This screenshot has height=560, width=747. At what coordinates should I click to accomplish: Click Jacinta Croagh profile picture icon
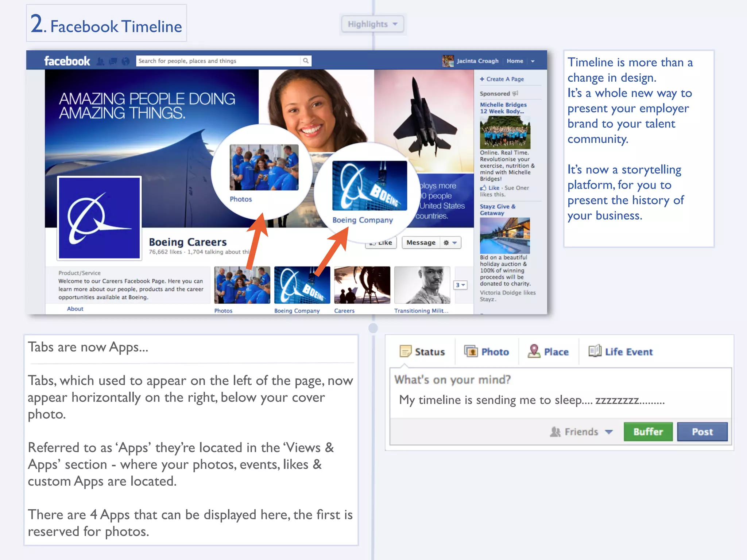[448, 61]
